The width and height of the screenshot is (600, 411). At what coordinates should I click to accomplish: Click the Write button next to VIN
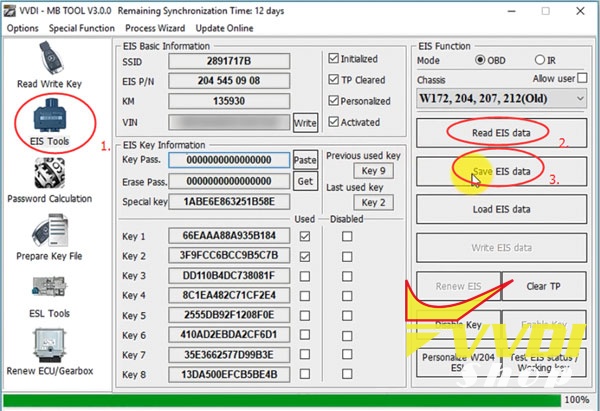click(305, 123)
